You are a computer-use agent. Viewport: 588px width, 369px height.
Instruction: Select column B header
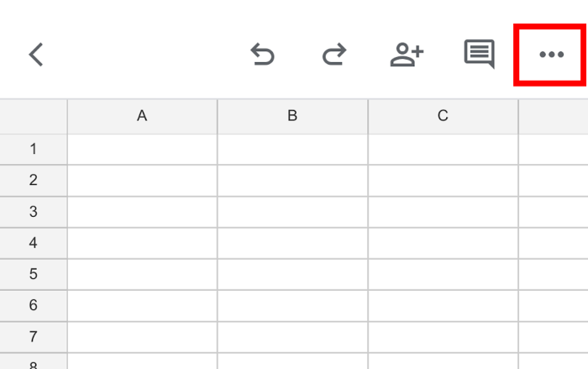coord(292,116)
